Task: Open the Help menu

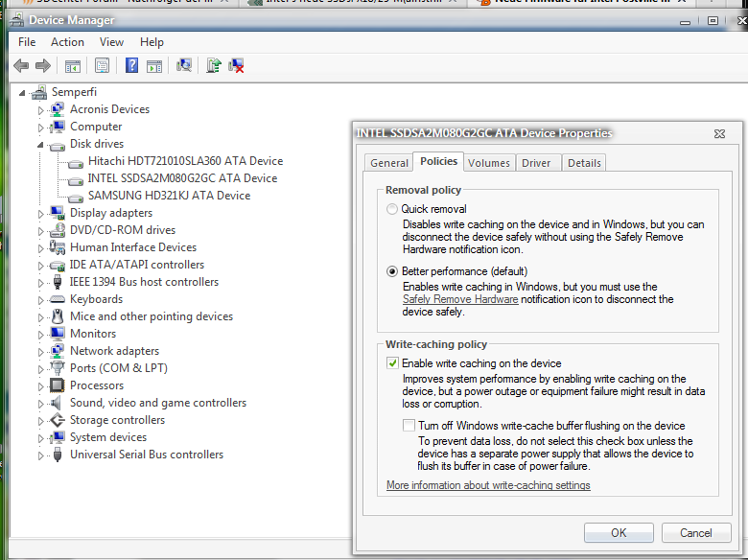Action: 152,42
